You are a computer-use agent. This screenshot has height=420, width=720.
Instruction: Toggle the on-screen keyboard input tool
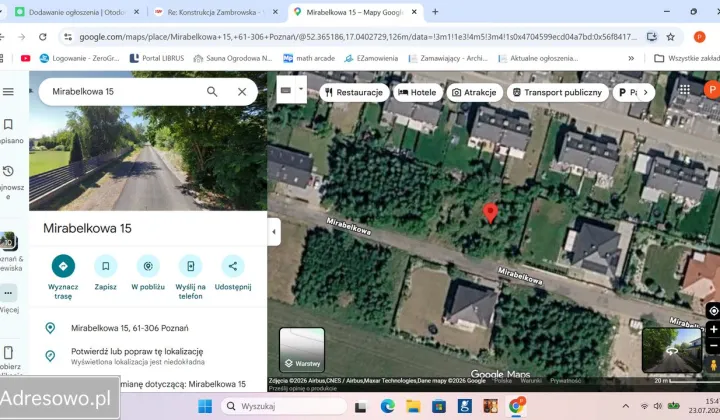point(286,90)
